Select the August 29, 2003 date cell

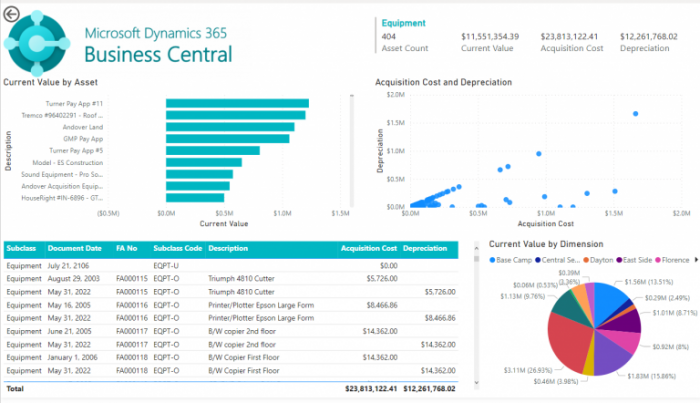[74, 278]
